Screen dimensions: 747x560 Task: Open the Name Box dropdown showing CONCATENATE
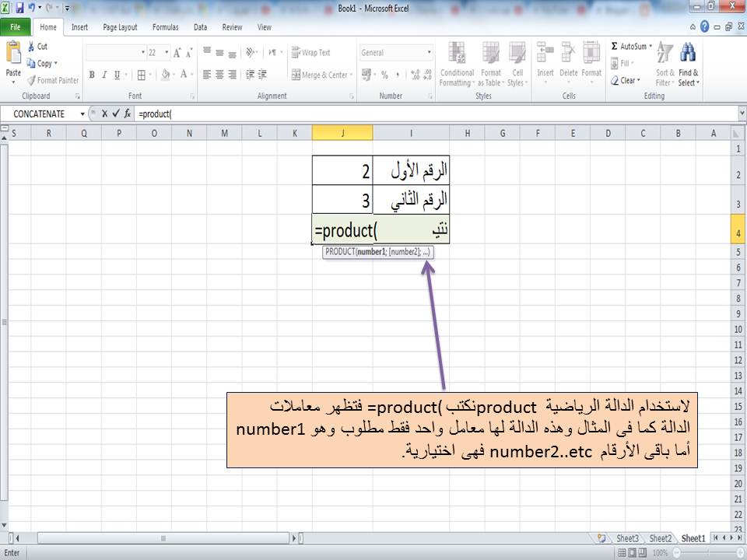coord(82,114)
